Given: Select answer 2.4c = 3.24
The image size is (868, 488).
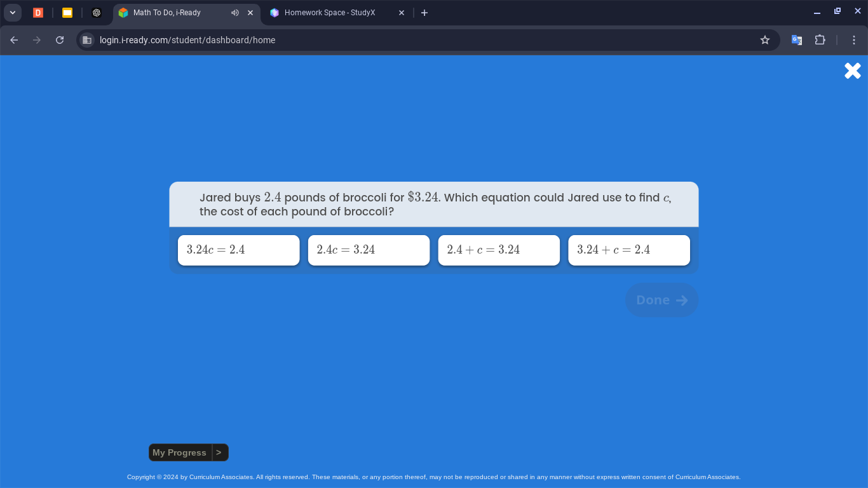Looking at the screenshot, I should point(369,250).
